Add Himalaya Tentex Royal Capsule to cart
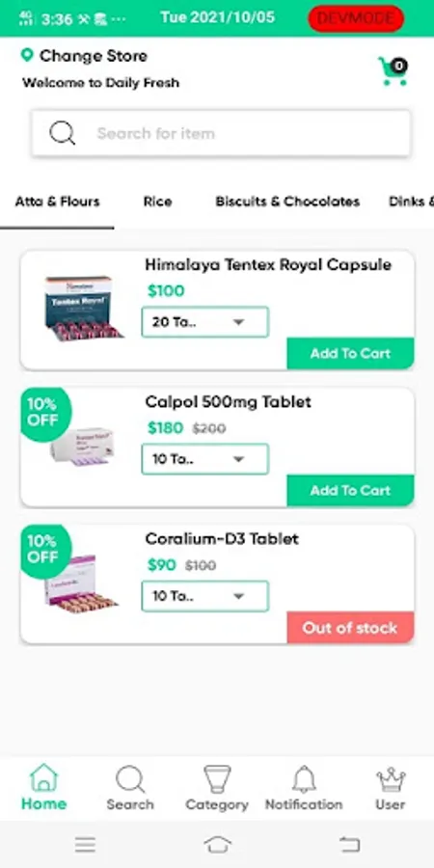This screenshot has width=434, height=868. click(x=350, y=353)
